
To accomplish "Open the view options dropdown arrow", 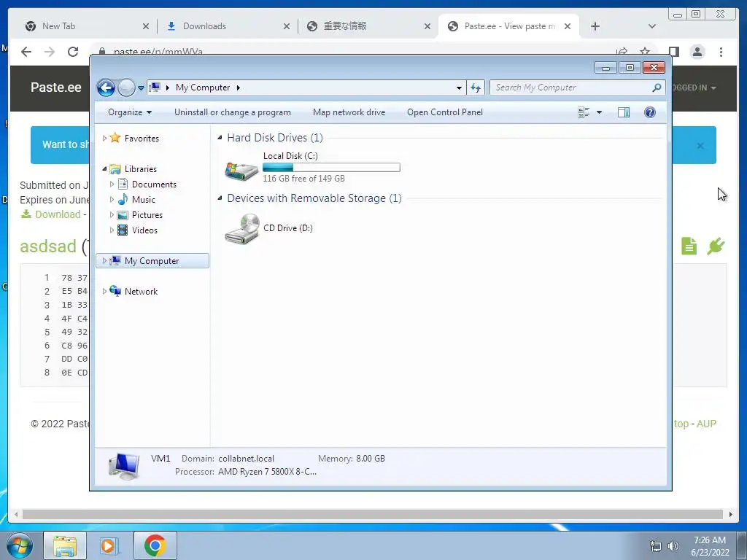I will (600, 112).
